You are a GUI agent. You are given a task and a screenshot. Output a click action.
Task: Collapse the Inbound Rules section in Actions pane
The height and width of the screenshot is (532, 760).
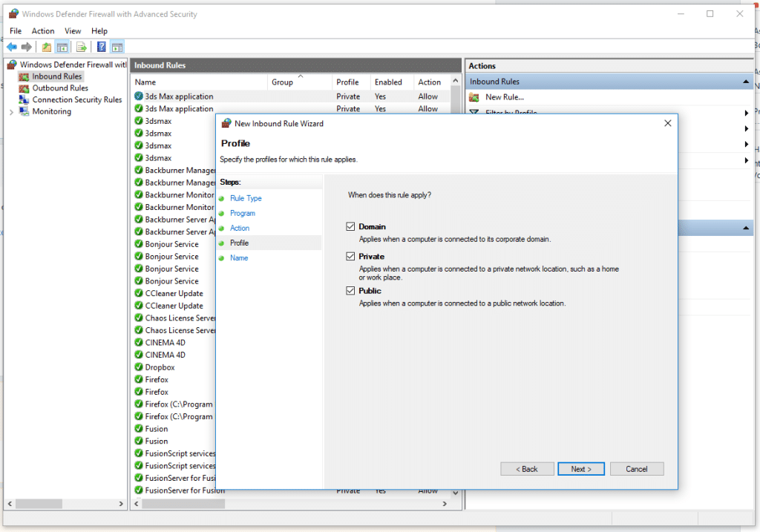744,81
